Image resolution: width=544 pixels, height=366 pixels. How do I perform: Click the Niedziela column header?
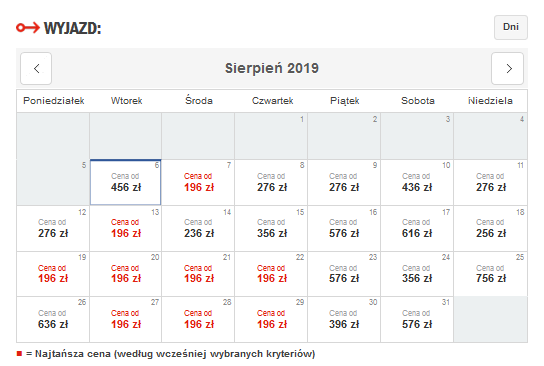pos(490,101)
